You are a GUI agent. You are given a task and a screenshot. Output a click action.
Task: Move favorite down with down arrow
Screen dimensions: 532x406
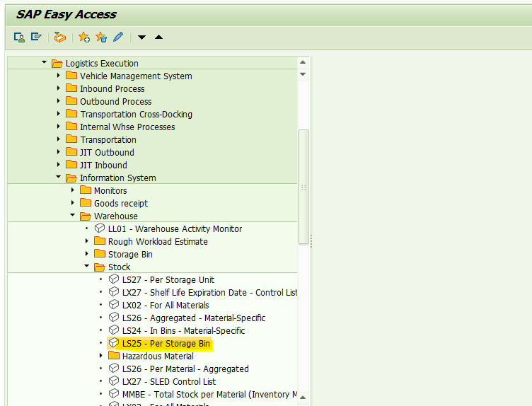[141, 37]
